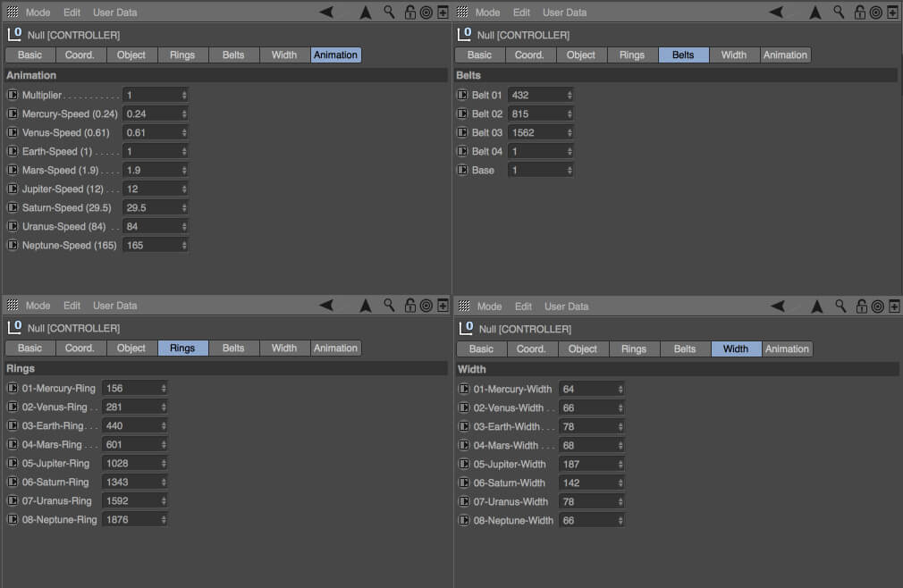
Task: Click spinner arrows on 08-Neptune-Ring field
Action: 164,519
